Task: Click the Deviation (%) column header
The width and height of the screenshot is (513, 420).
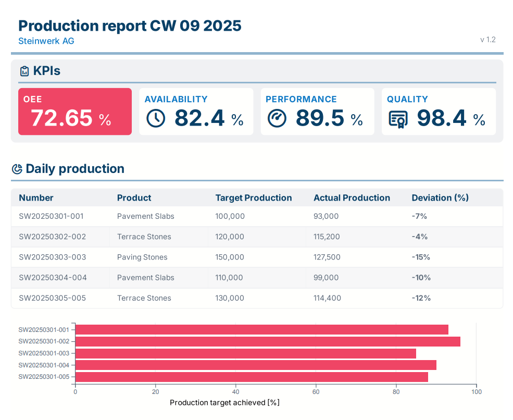Action: (x=440, y=197)
